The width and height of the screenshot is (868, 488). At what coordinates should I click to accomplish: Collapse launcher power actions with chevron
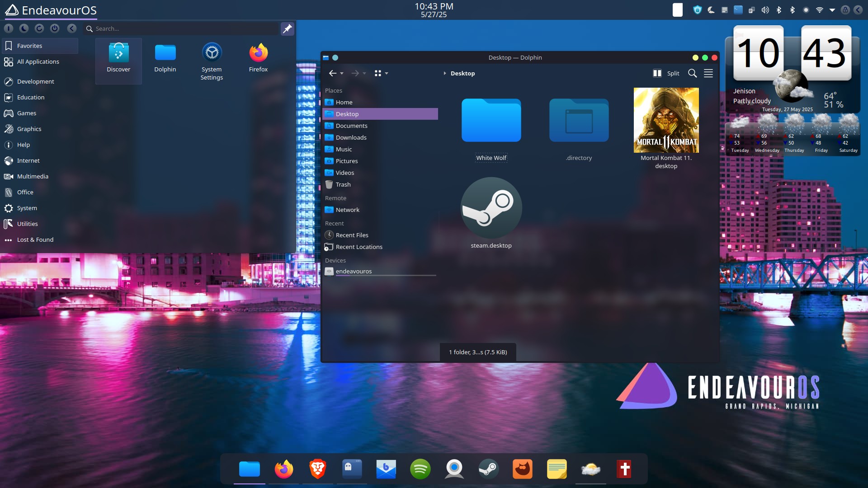[72, 28]
